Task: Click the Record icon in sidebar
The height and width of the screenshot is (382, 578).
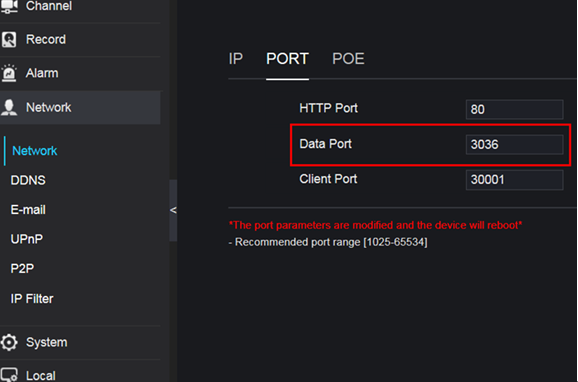Action: [9, 39]
